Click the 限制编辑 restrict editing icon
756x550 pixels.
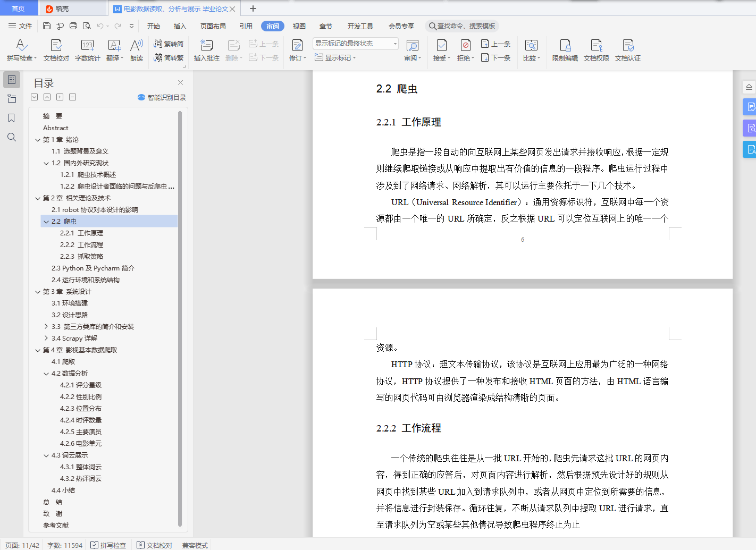[x=565, y=50]
